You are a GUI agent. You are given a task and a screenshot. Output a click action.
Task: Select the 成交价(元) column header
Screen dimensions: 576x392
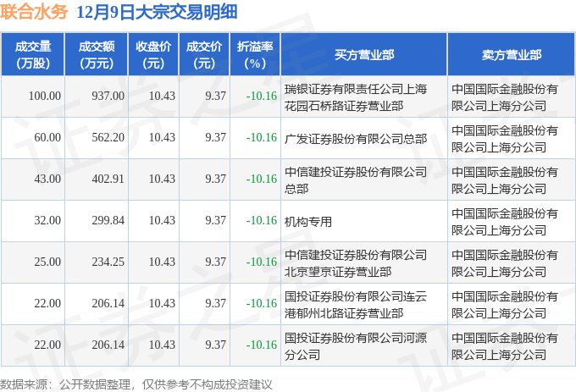click(x=204, y=54)
